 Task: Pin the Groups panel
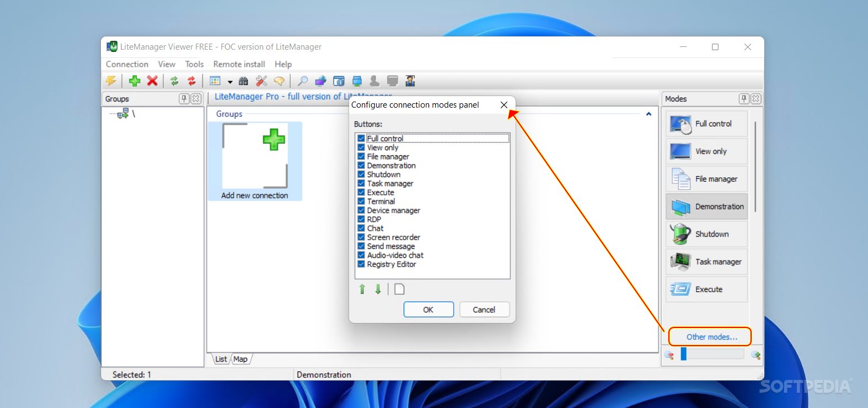(184, 99)
